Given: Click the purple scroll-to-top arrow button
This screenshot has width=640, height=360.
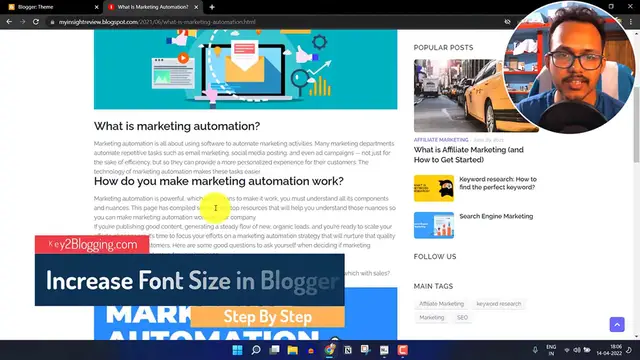Looking at the screenshot, I should coord(617,324).
